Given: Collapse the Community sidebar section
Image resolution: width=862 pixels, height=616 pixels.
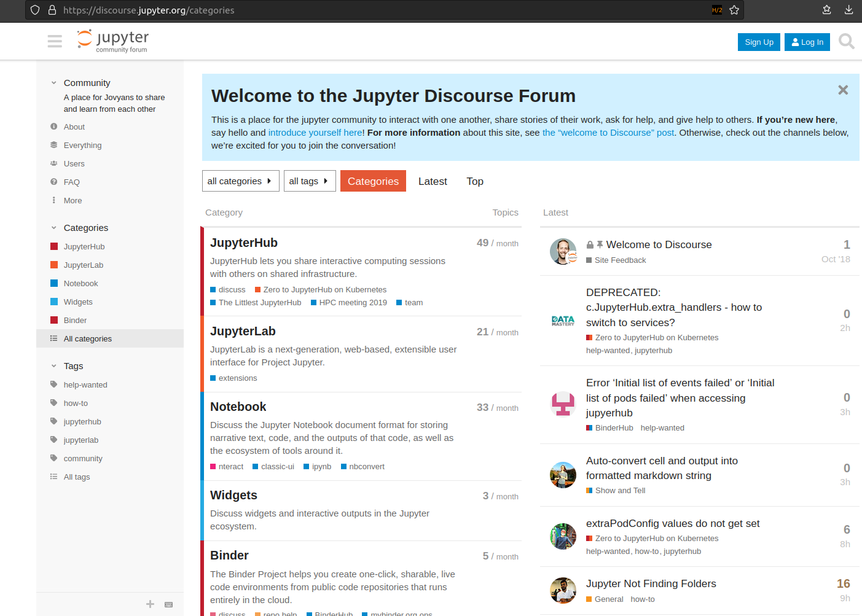Looking at the screenshot, I should [x=54, y=83].
